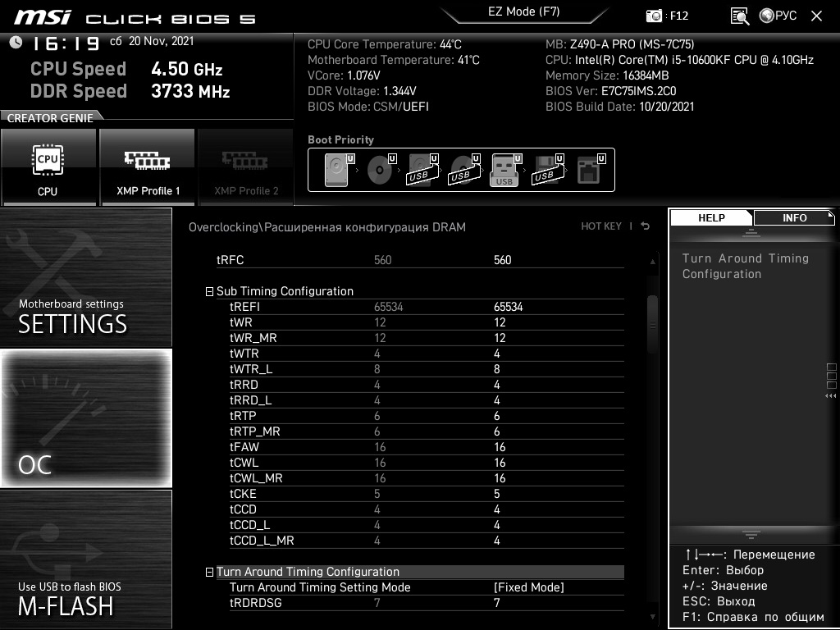Edit the tRRD_L value field
Image resolution: width=840 pixels, height=630 pixels.
click(x=497, y=400)
